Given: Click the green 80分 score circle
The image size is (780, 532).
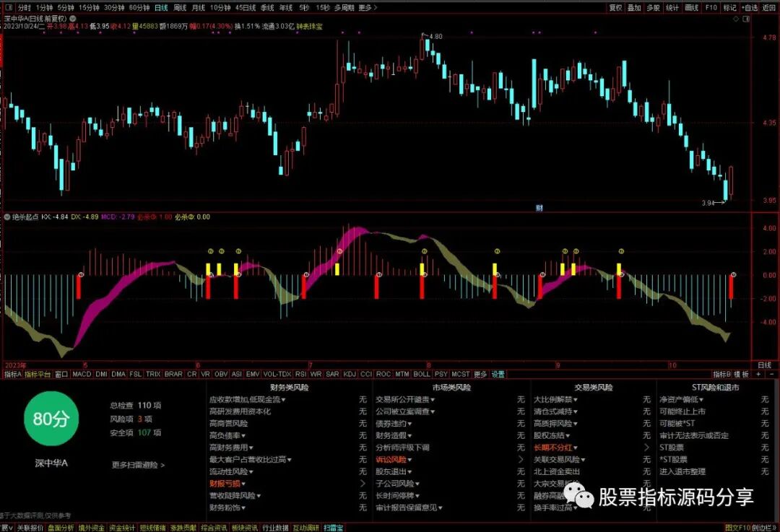Looking at the screenshot, I should click(x=51, y=419).
